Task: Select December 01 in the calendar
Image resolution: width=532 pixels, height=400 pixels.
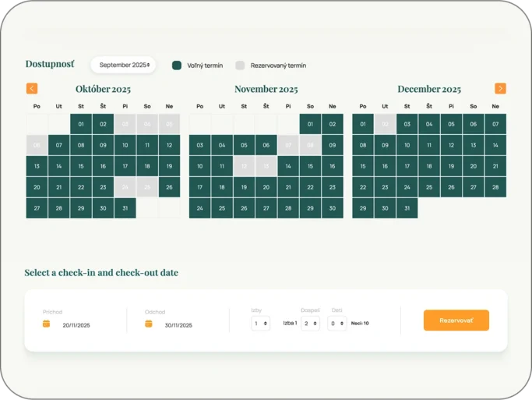Action: (363, 124)
